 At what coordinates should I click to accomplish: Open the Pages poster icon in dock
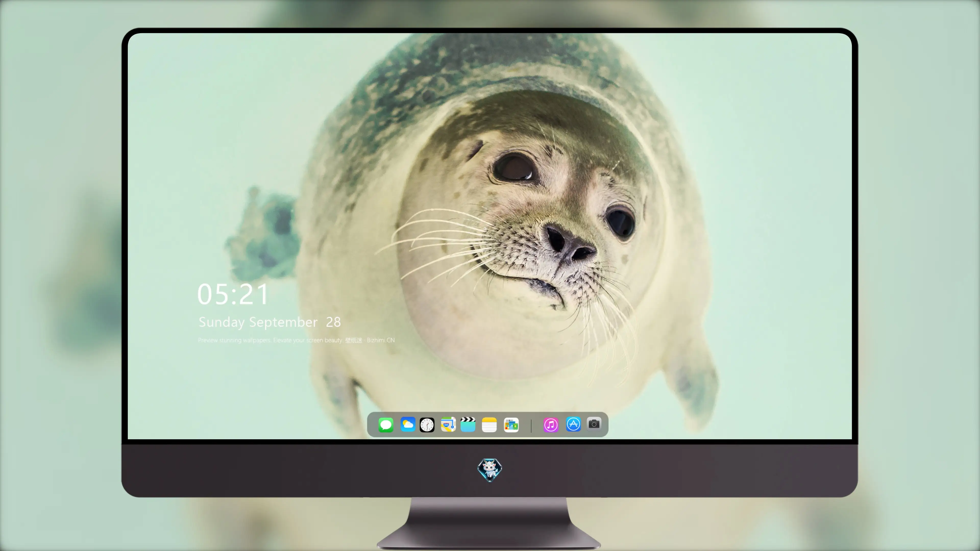point(511,425)
